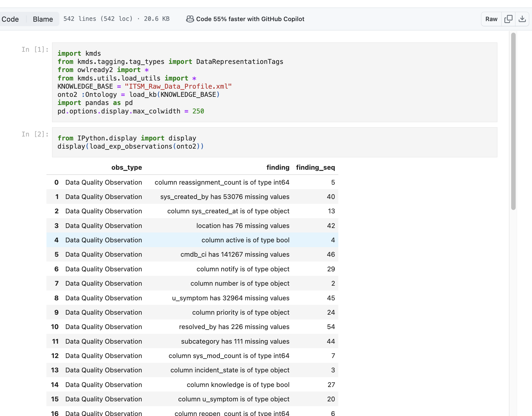Click finding_seq value 27
Viewport: 532px width, 416px height.
331,385
